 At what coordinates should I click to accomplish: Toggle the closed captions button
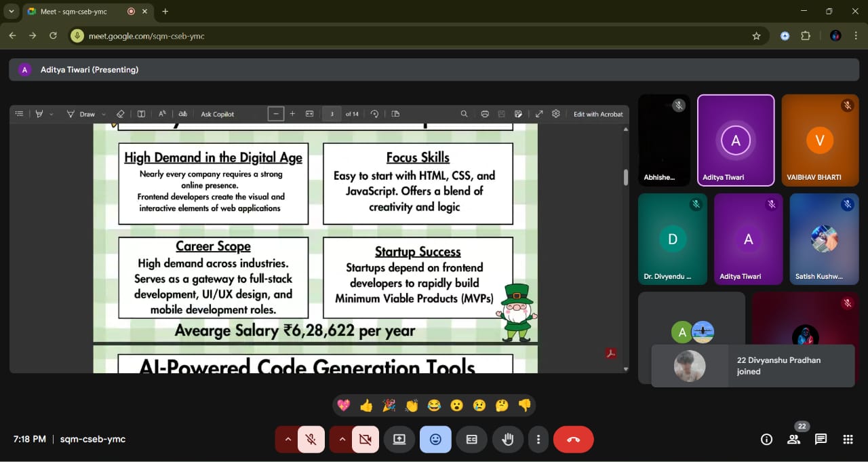click(471, 440)
